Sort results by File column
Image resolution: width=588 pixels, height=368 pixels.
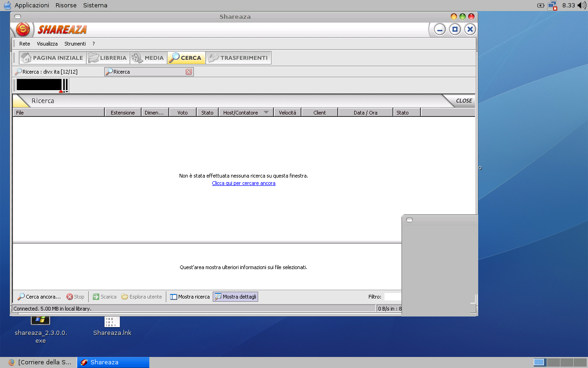point(59,113)
